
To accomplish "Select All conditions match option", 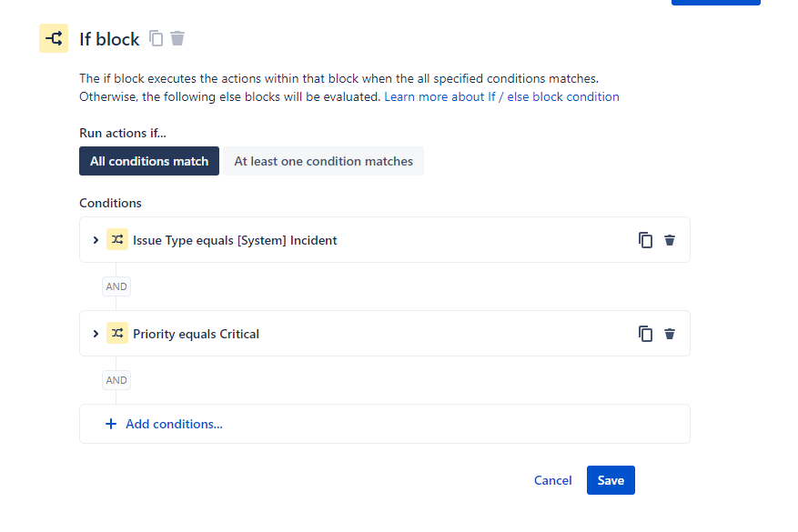I will (x=149, y=161).
